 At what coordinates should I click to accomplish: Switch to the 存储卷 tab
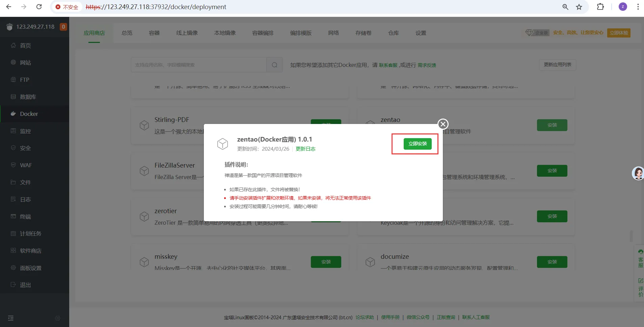coord(364,33)
